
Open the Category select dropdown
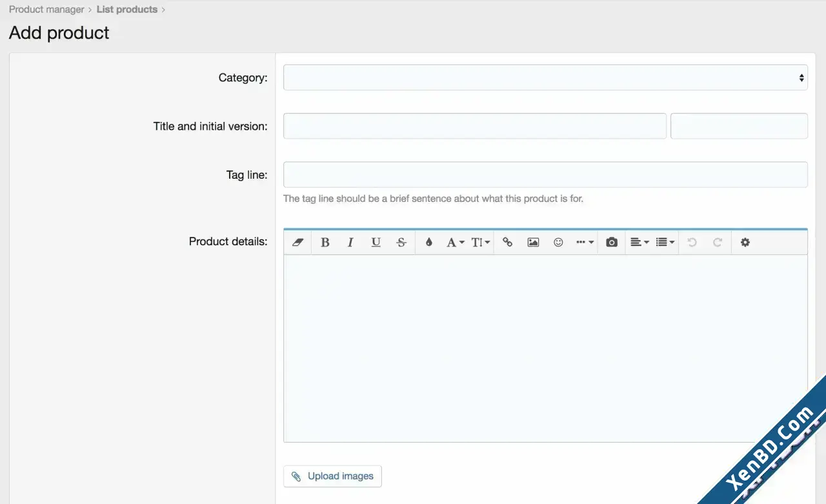[x=545, y=77]
